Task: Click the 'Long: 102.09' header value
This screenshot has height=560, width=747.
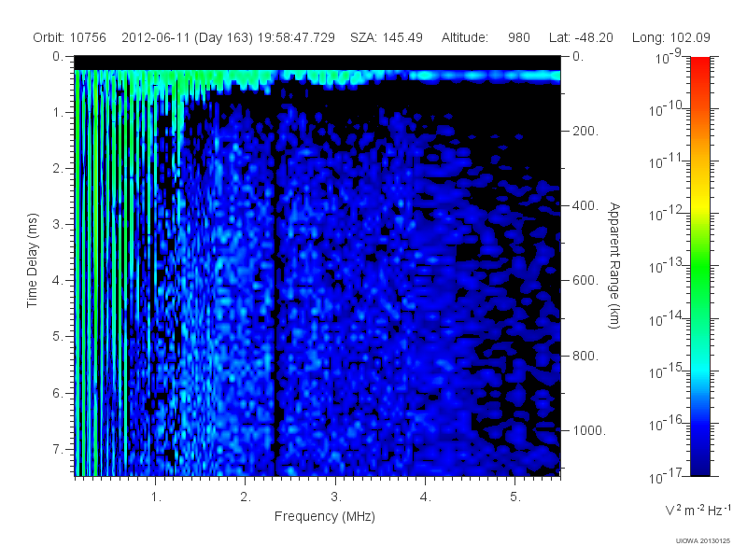Action: coord(670,37)
